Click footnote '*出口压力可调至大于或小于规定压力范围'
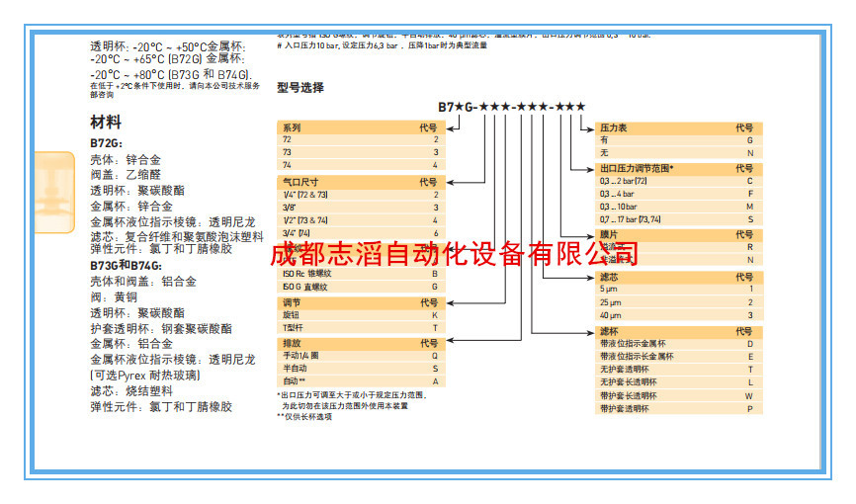The image size is (856, 504). 352,394
